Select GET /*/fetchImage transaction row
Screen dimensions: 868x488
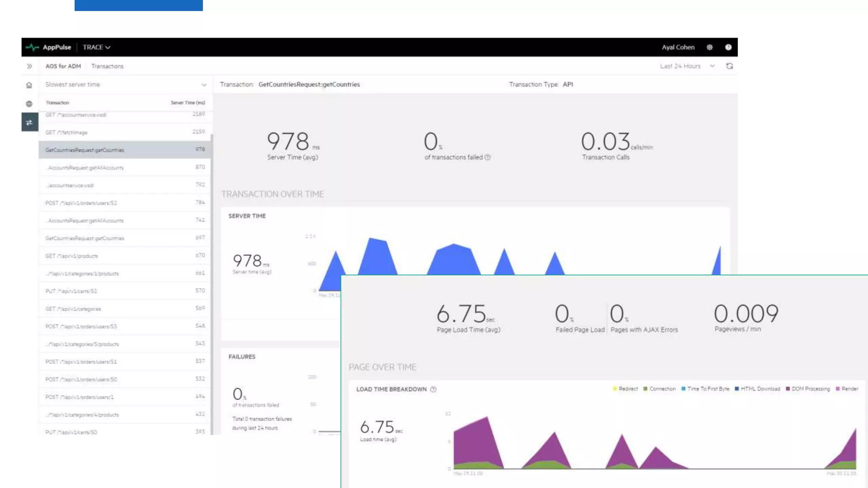125,132
